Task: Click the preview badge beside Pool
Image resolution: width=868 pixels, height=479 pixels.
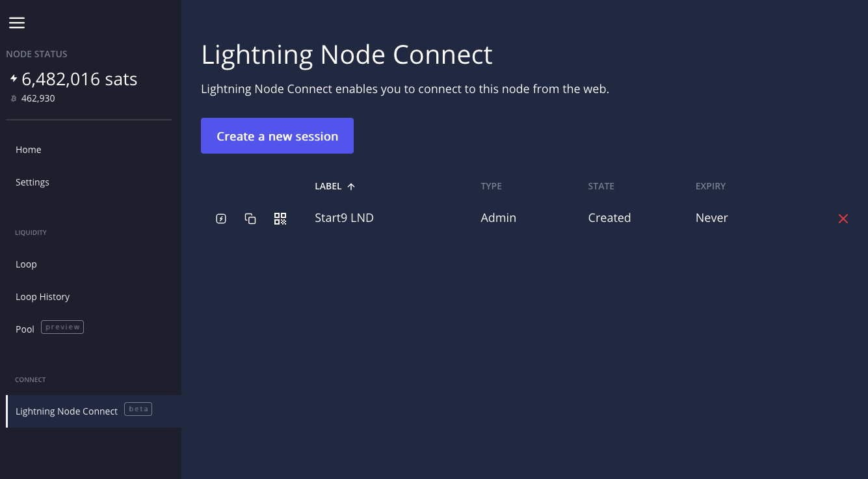Action: [62, 327]
